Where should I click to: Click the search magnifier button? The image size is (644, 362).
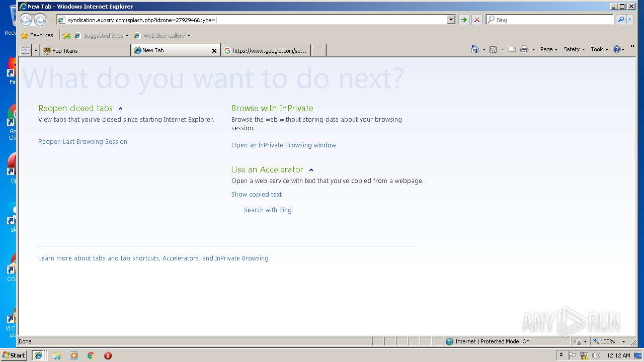click(621, 20)
